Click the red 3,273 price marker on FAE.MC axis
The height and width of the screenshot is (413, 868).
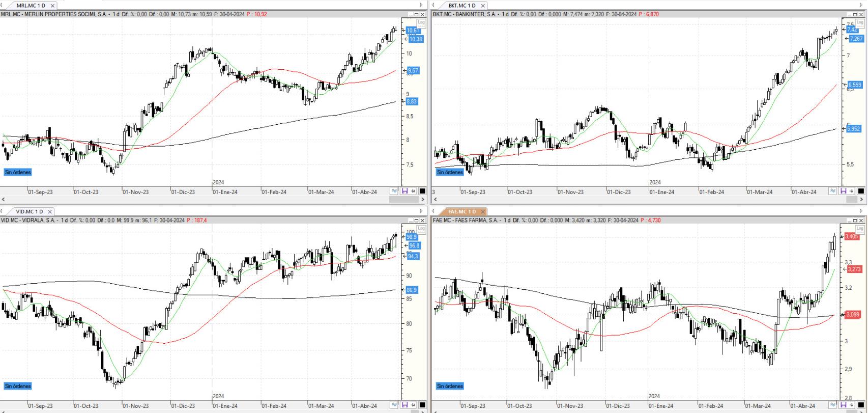pyautogui.click(x=854, y=269)
